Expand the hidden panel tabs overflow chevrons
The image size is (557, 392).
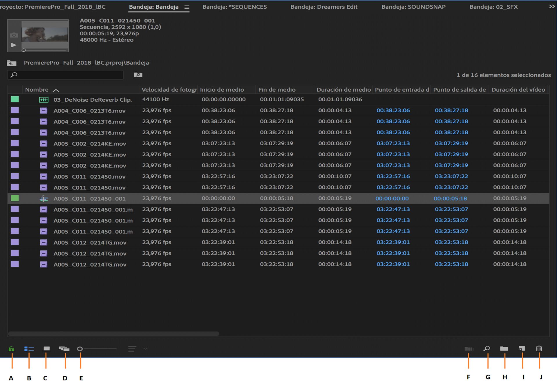[552, 6]
